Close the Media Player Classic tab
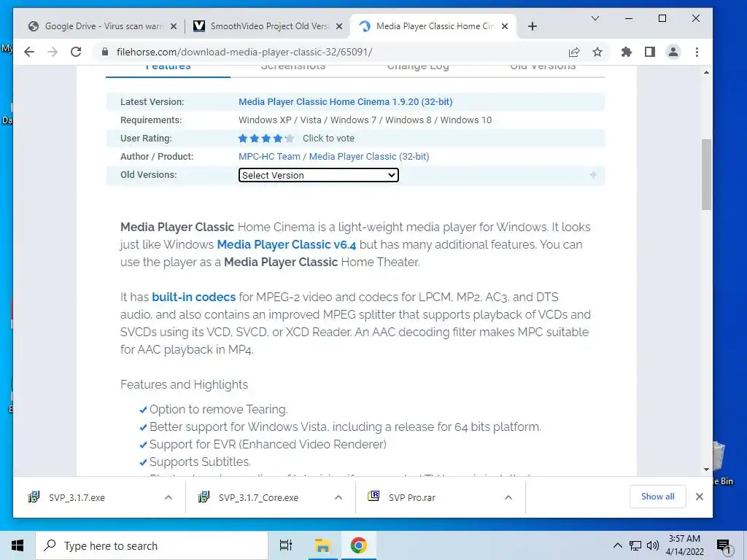 click(505, 26)
